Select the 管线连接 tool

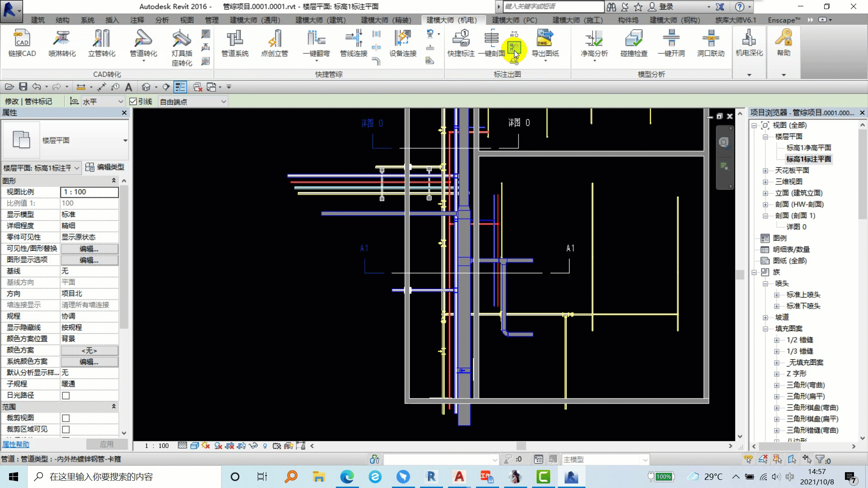pyautogui.click(x=354, y=44)
